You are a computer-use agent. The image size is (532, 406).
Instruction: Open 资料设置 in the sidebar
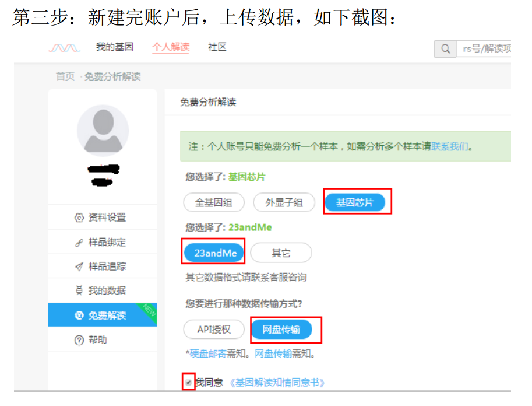(x=103, y=218)
